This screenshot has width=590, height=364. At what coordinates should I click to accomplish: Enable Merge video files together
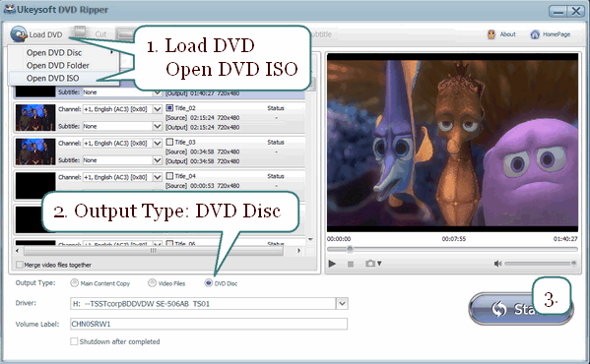coord(20,265)
